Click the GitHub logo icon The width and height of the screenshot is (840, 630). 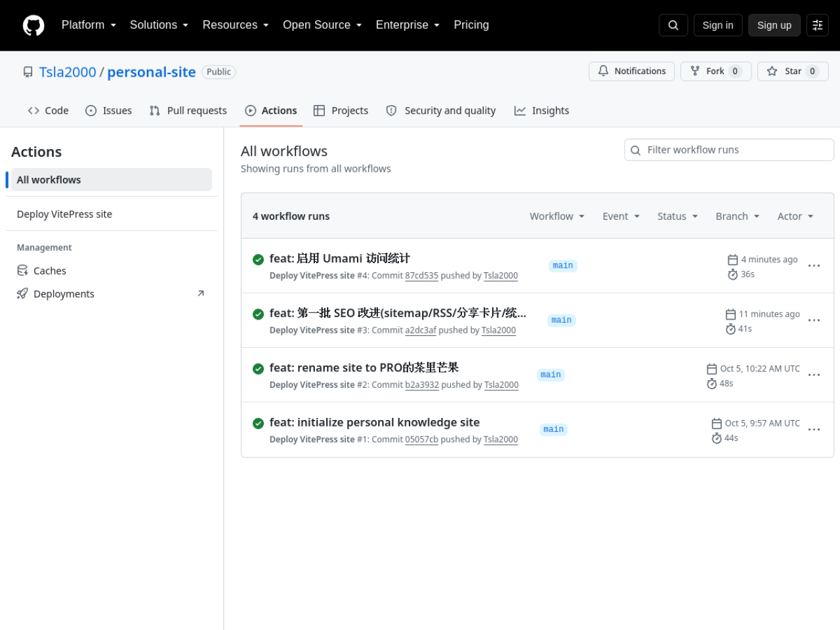point(33,26)
